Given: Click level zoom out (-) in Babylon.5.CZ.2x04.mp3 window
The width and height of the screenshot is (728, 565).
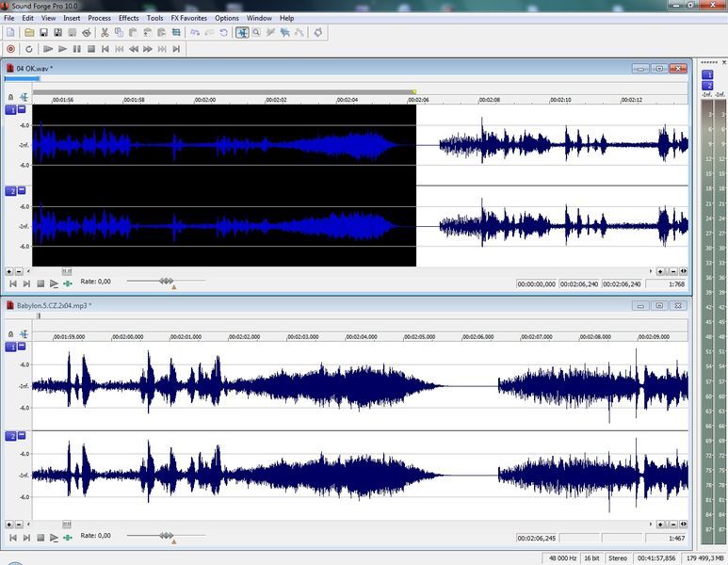Looking at the screenshot, I should point(19,525).
